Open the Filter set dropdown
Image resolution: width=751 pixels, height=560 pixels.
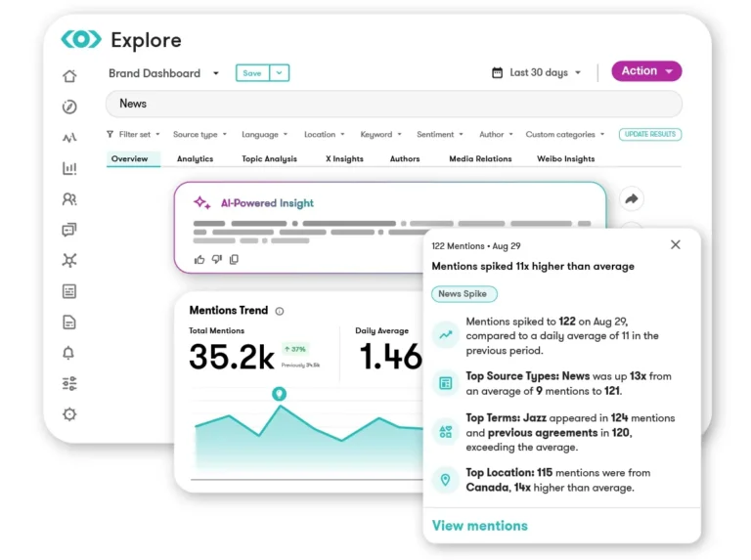click(x=133, y=135)
